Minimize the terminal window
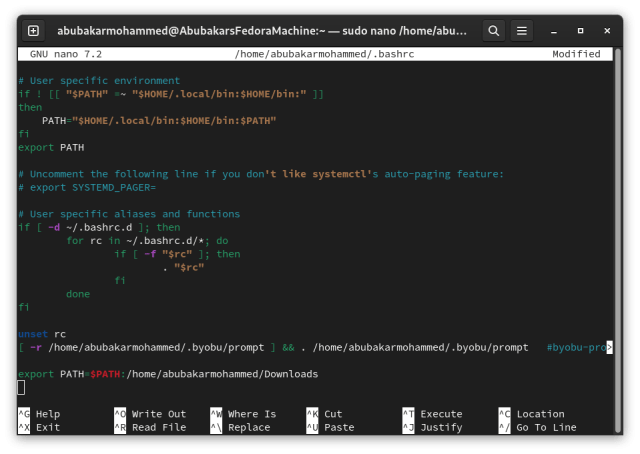Screen dimensions: 640x454 tap(553, 31)
